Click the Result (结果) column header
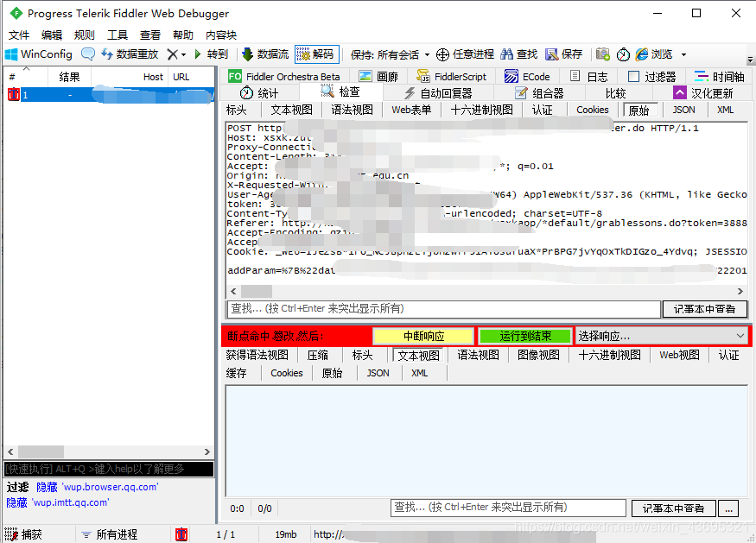Image resolution: width=756 pixels, height=543 pixels. (x=69, y=77)
